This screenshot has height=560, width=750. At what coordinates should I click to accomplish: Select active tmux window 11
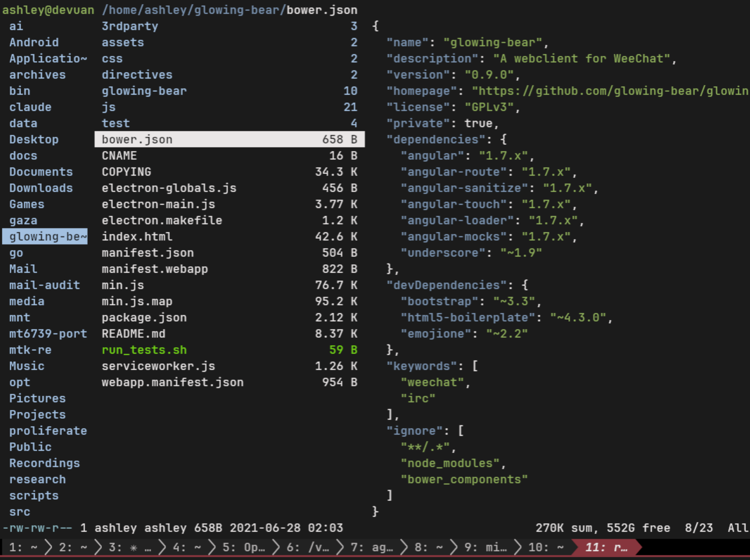[x=606, y=547]
